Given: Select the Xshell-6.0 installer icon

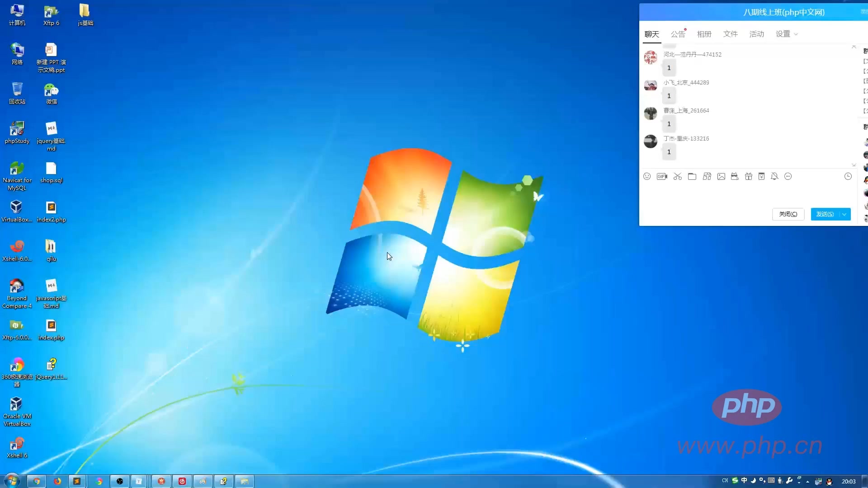Looking at the screenshot, I should point(17,250).
